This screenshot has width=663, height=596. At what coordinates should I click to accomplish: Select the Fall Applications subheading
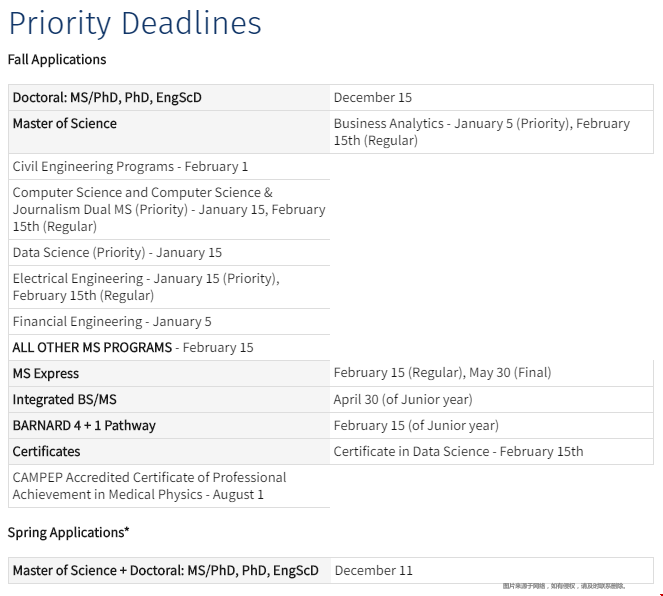57,60
